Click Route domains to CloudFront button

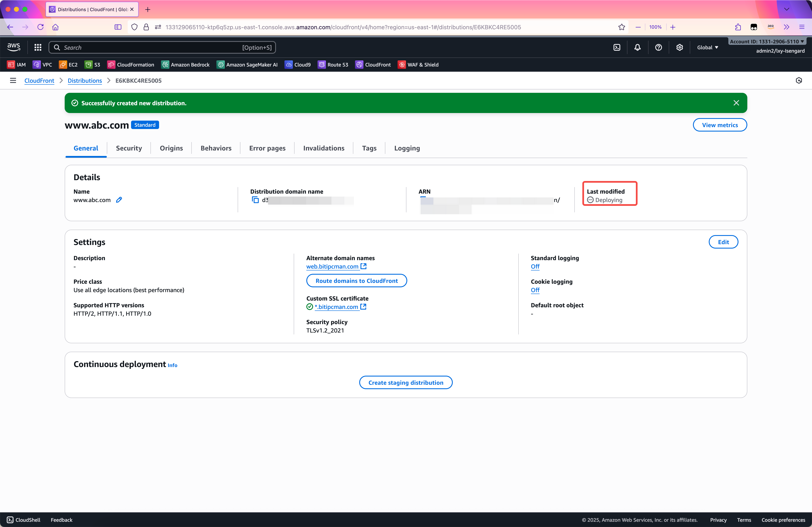tap(356, 281)
